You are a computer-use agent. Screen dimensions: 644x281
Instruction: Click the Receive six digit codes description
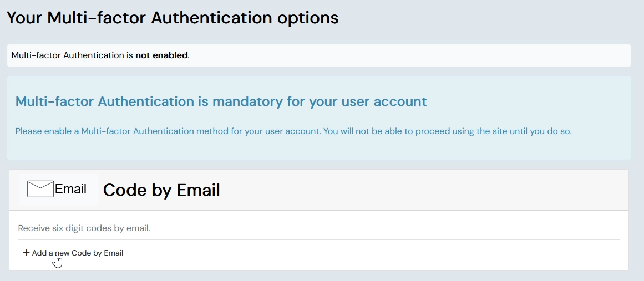point(84,228)
